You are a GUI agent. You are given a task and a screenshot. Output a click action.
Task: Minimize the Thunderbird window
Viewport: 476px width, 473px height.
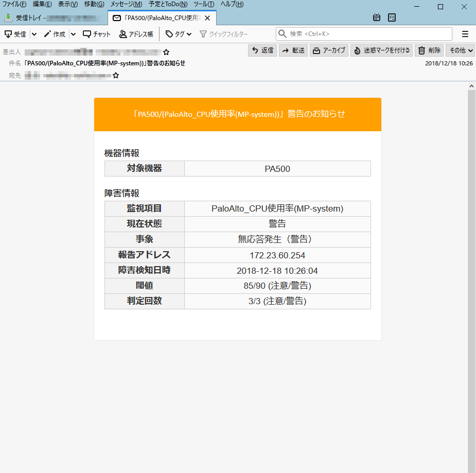(x=417, y=7)
